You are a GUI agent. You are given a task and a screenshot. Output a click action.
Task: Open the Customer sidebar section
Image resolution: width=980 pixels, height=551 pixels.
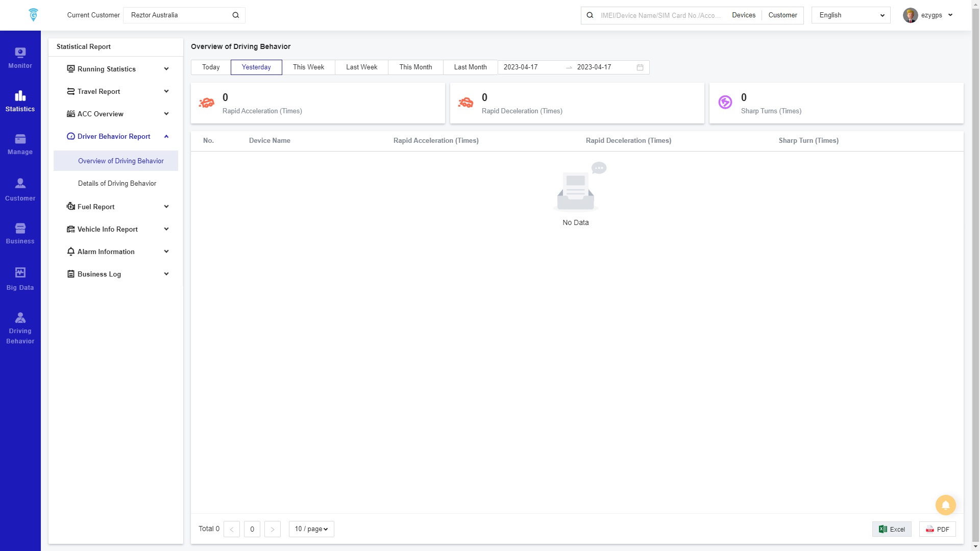click(x=20, y=190)
